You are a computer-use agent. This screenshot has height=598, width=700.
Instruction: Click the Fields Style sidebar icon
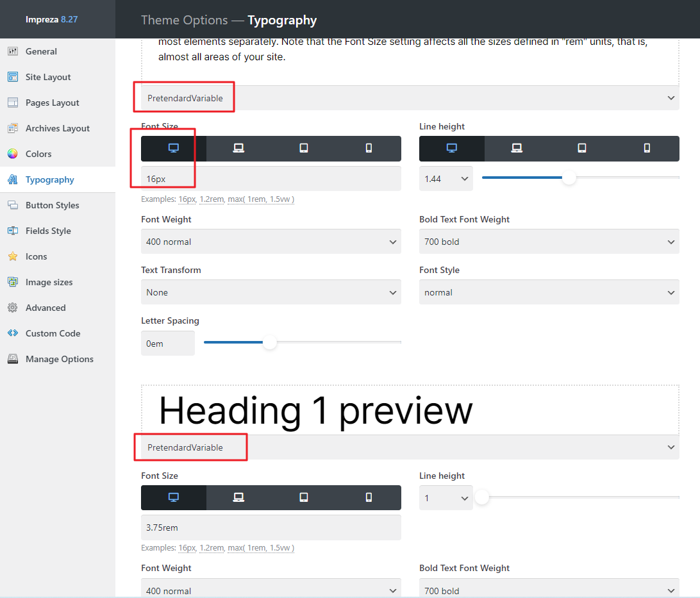[x=13, y=231]
